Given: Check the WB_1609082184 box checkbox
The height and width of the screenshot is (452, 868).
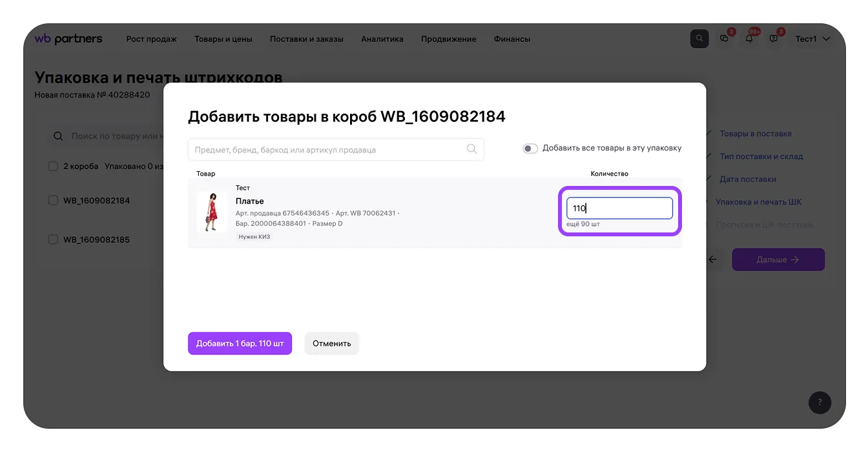Looking at the screenshot, I should pyautogui.click(x=54, y=200).
